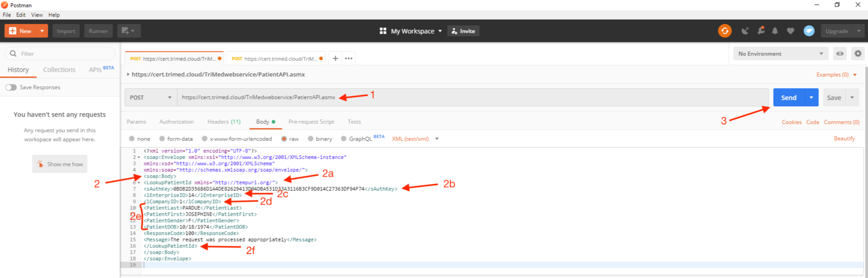Toggle the Save Responses switch

11,87
